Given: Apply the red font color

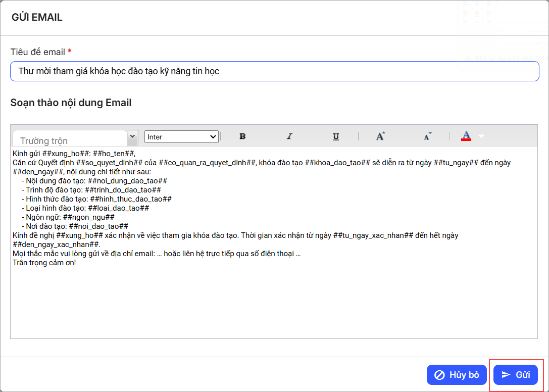Looking at the screenshot, I should (x=466, y=136).
